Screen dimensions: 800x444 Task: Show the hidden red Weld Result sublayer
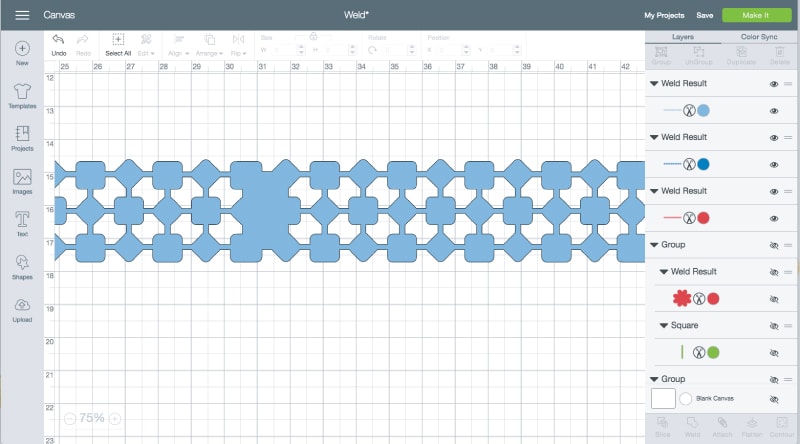click(x=774, y=298)
